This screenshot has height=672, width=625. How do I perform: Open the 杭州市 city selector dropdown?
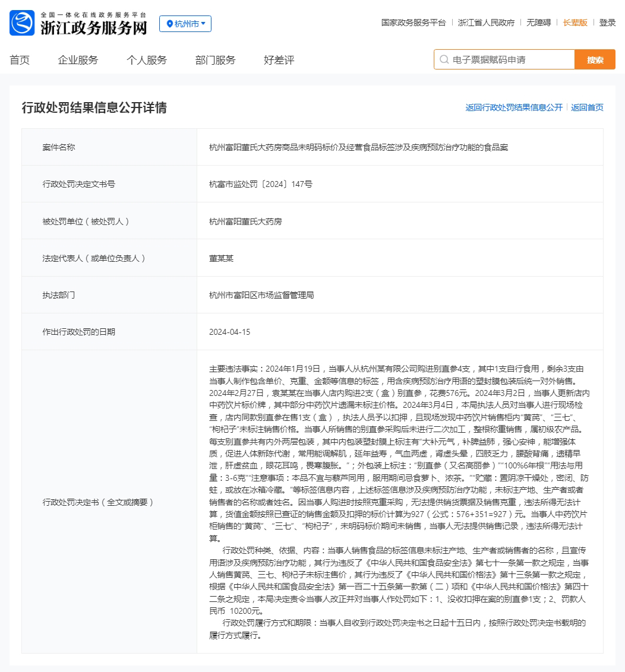pos(185,24)
